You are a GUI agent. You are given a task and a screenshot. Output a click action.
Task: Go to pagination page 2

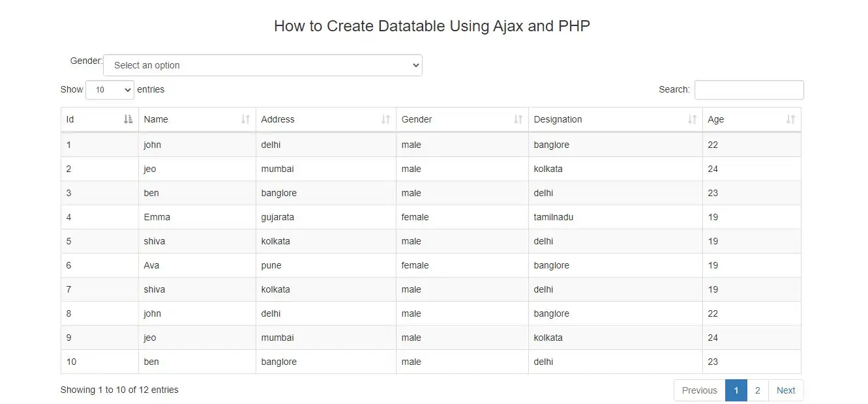click(x=758, y=390)
